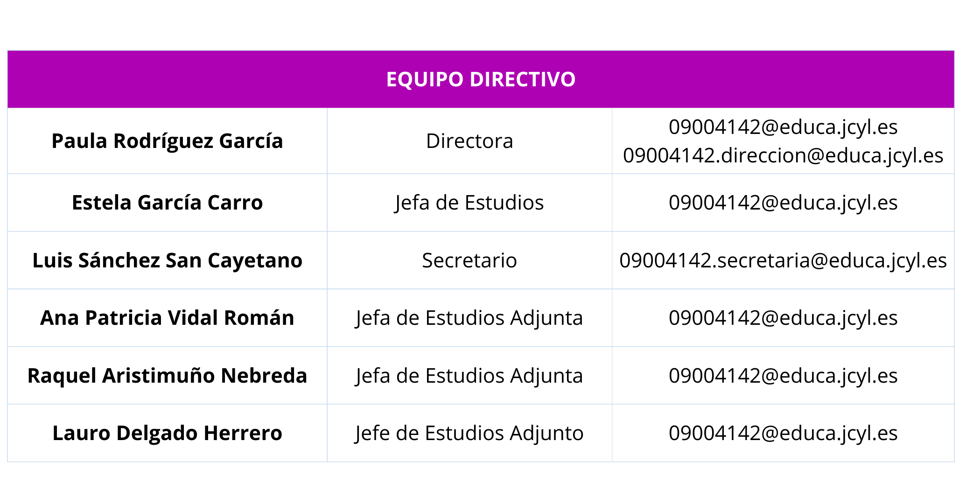Open the 09004142.direccion@educa.jcyl.es email link
The height and width of the screenshot is (504, 980).
pos(783,155)
